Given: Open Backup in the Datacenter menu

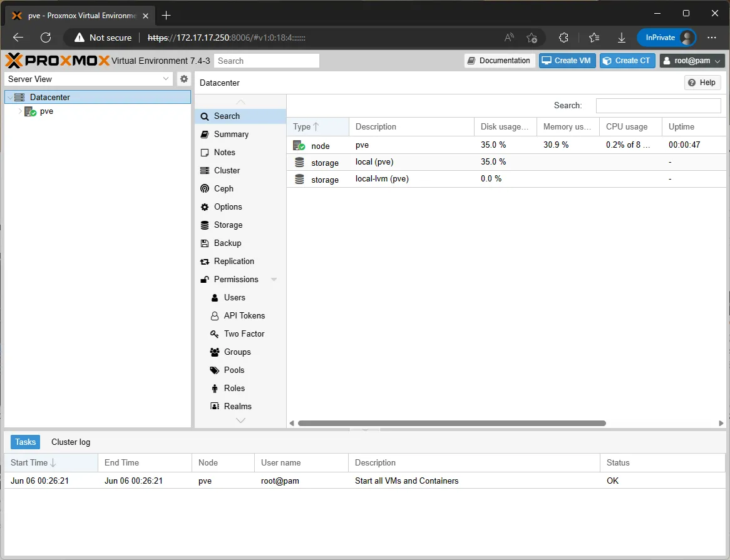Looking at the screenshot, I should (240, 243).
